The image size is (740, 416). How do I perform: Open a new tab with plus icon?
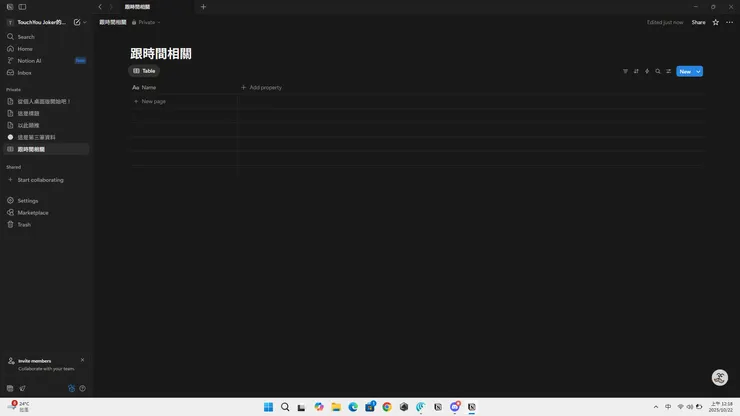203,7
